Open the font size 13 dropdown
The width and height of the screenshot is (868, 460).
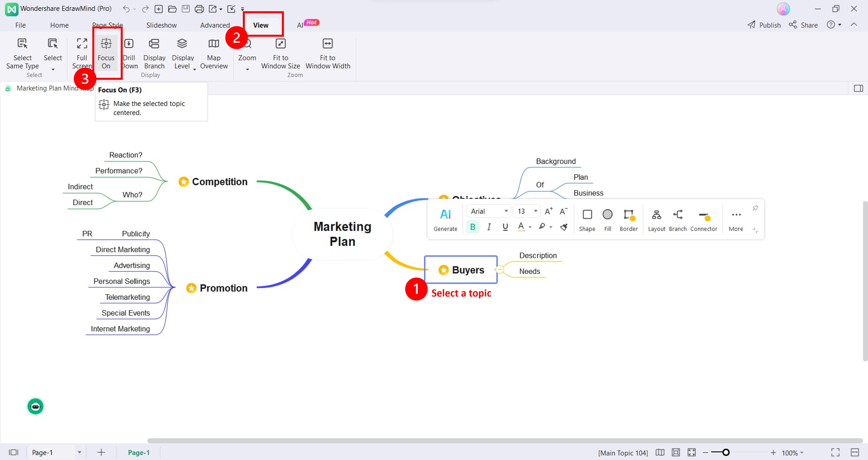tap(527, 211)
